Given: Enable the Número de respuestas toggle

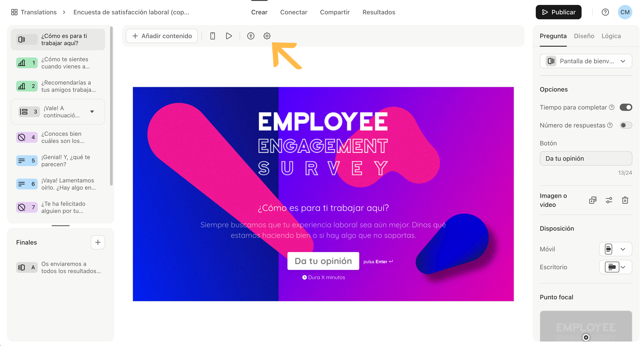Looking at the screenshot, I should (x=626, y=125).
